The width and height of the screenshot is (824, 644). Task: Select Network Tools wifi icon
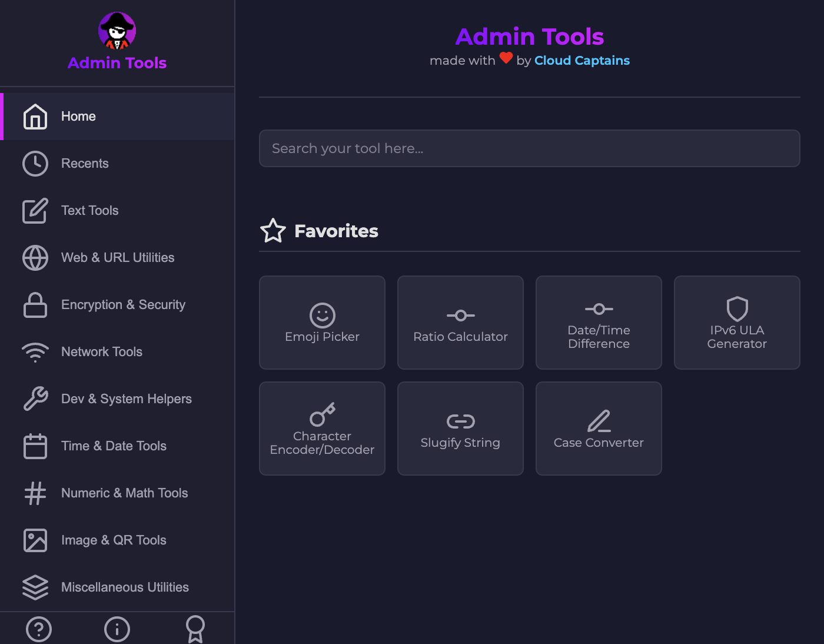tap(35, 352)
